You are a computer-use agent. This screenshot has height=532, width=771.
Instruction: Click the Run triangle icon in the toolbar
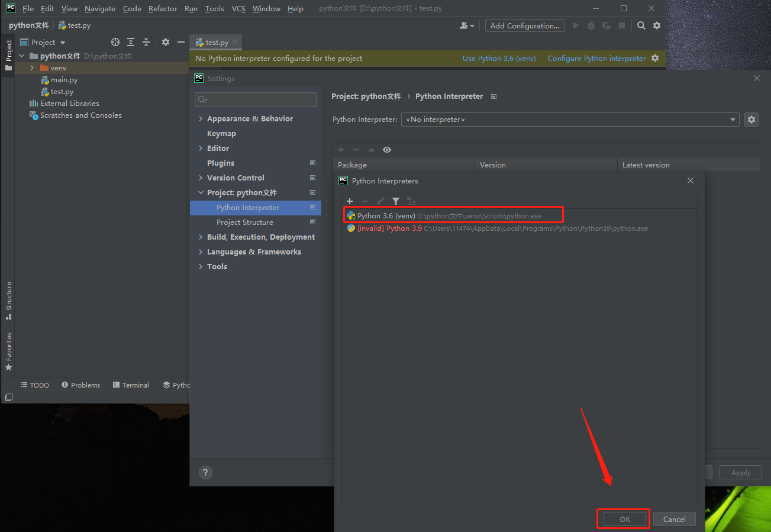(x=576, y=25)
